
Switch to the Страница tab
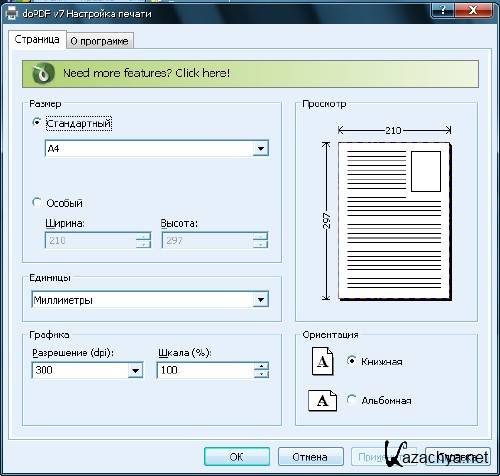(37, 40)
